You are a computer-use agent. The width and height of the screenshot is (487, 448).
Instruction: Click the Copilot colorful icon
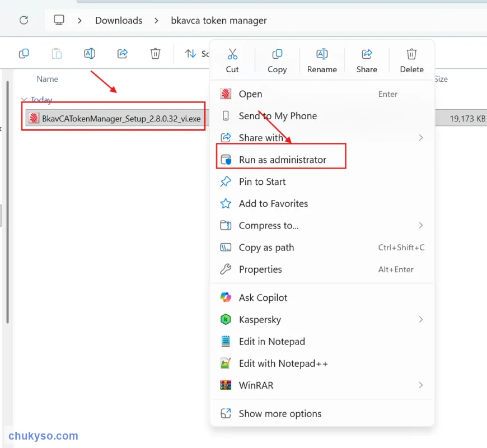226,297
